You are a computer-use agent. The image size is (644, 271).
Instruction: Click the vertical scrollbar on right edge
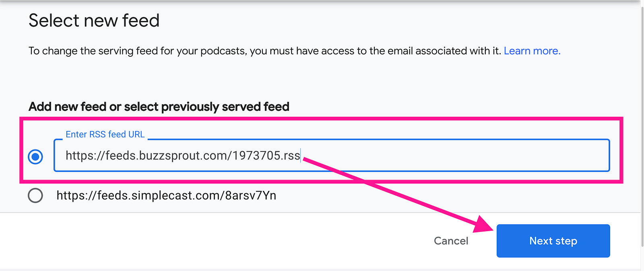(x=642, y=121)
